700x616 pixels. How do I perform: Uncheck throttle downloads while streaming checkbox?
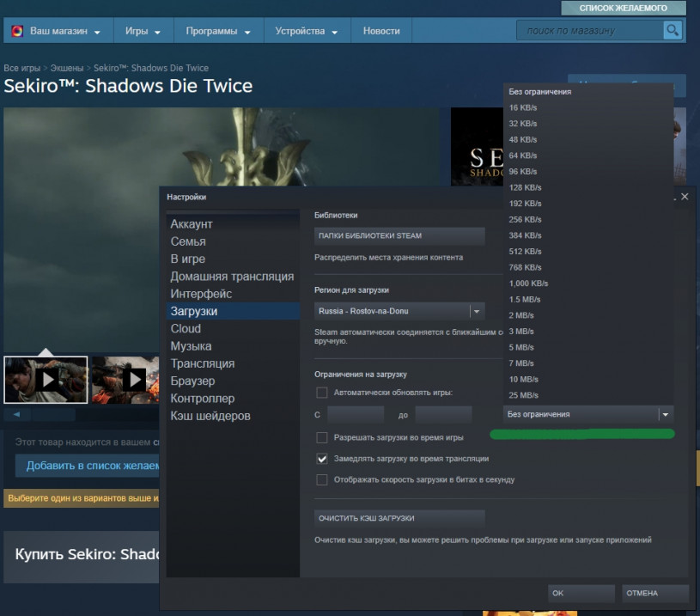[322, 459]
